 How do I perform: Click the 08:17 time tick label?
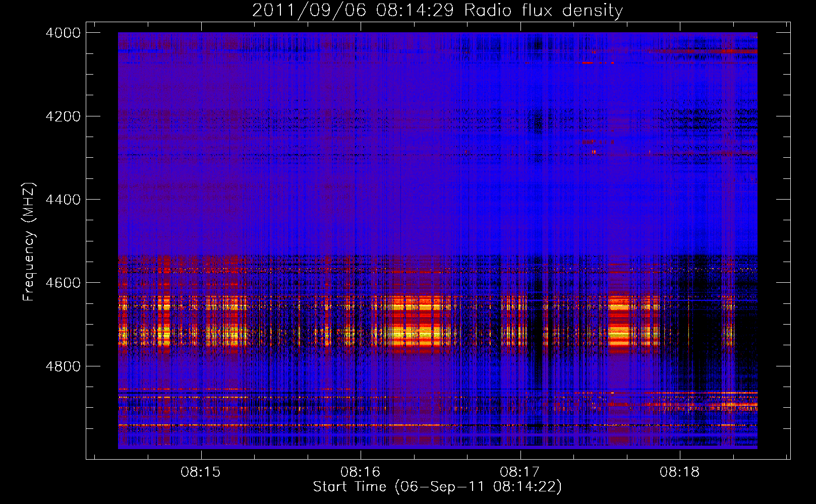pyautogui.click(x=519, y=472)
